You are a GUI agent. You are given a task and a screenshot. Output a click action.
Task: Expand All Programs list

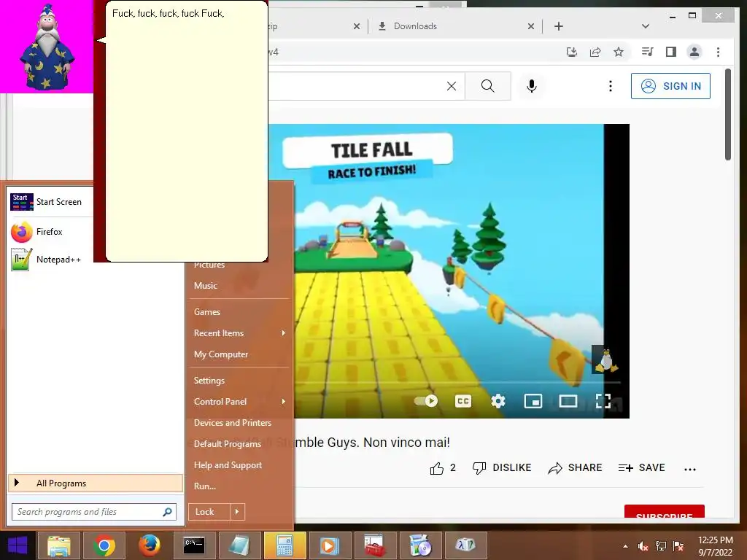(96, 483)
